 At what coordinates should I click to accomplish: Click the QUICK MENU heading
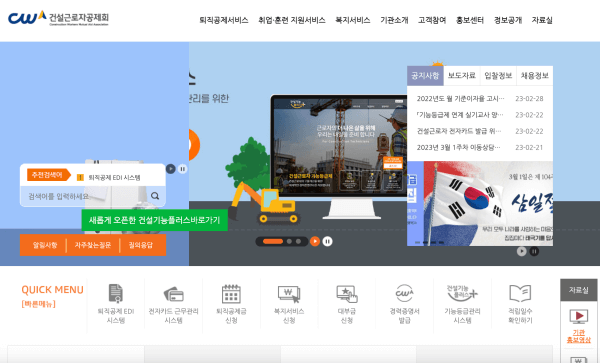(x=52, y=290)
